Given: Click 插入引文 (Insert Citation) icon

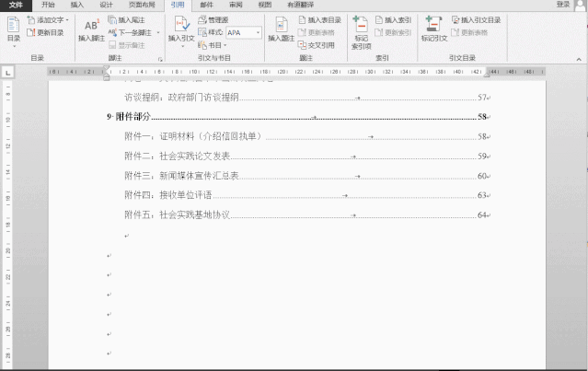Looking at the screenshot, I should click(x=180, y=29).
